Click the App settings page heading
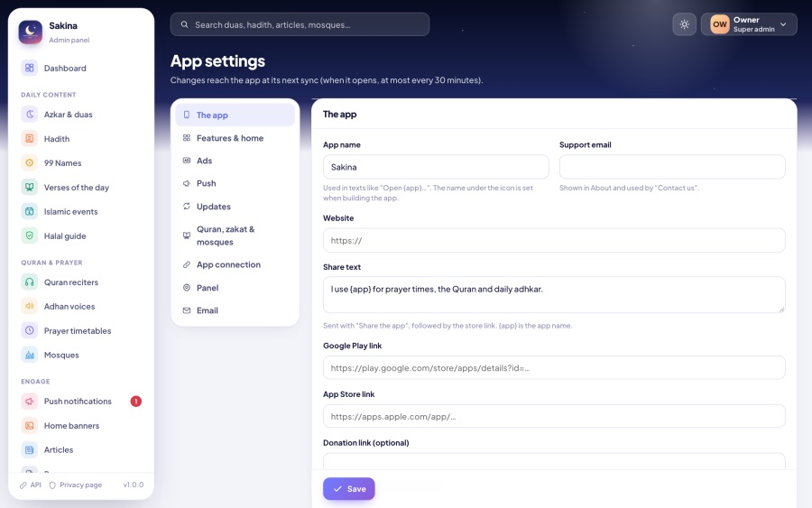Screen dimensions: 812x508 tap(217, 61)
